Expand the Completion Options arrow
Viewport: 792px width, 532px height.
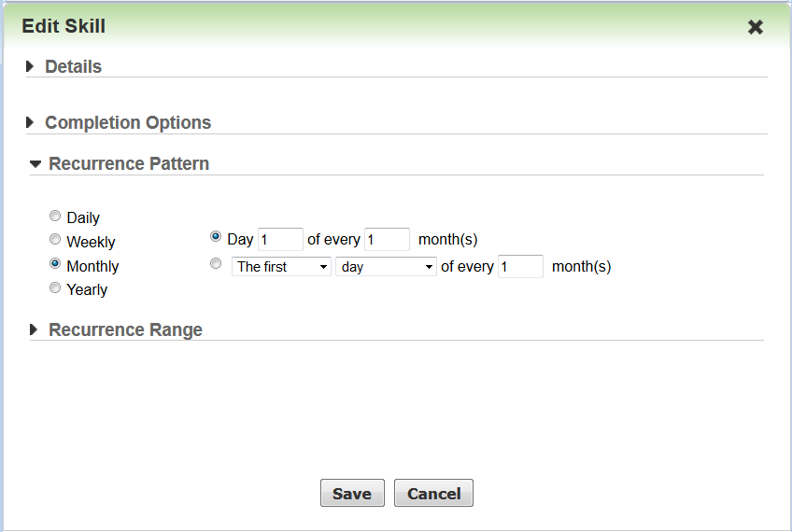coord(31,122)
